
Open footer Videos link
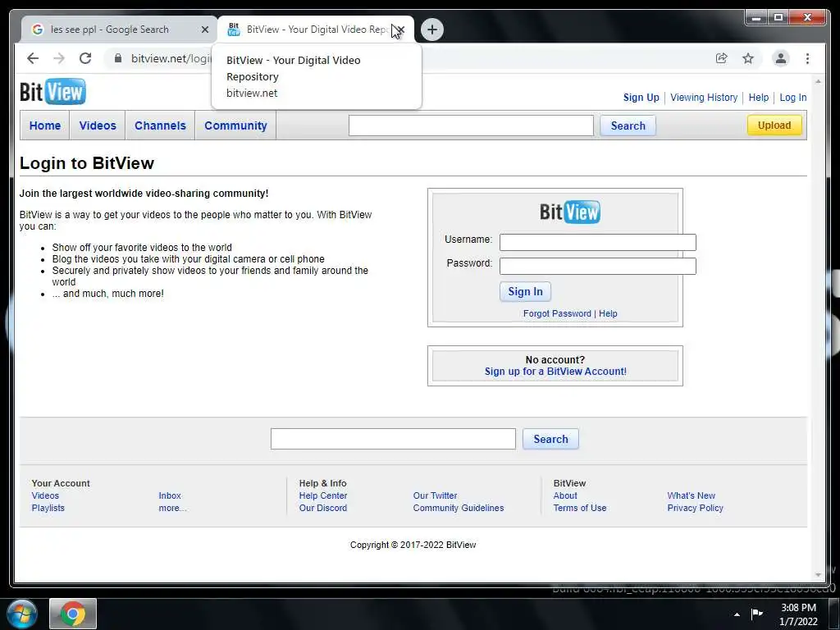pos(45,495)
